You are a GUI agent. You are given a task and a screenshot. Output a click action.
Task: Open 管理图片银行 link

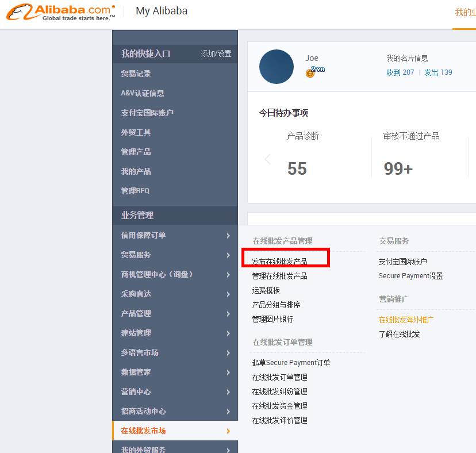pyautogui.click(x=272, y=320)
